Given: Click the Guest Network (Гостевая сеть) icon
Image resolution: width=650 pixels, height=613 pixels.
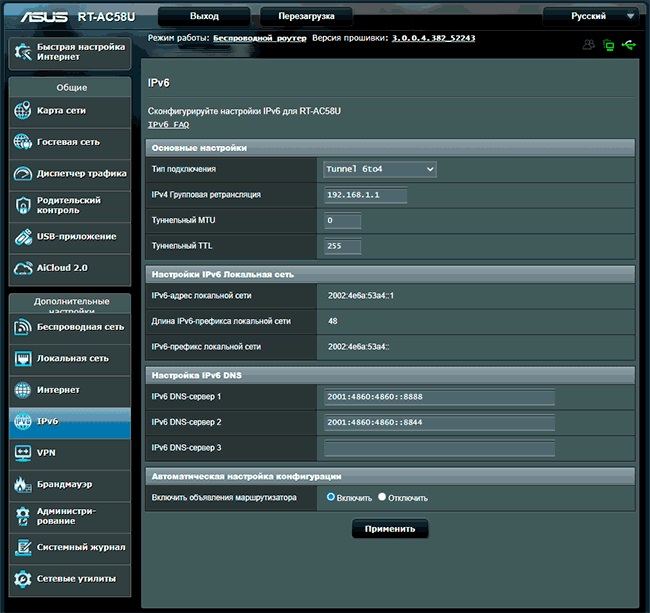Looking at the screenshot, I should 22,142.
